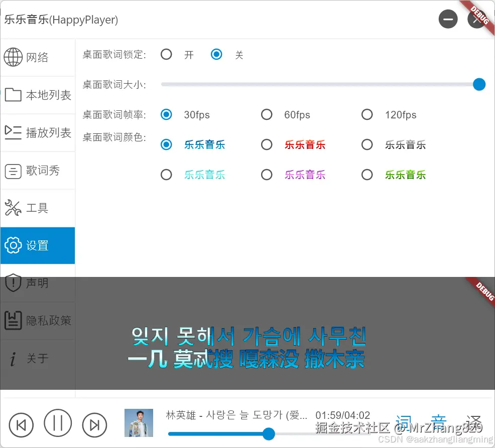Open the 播放列表 playlist icon
495x448 pixels.
(12, 132)
